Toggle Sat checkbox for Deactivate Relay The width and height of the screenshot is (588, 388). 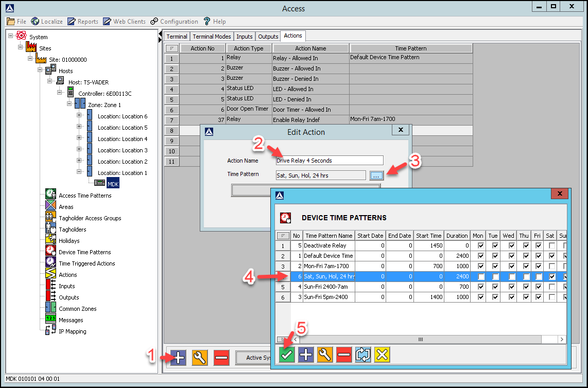point(551,245)
